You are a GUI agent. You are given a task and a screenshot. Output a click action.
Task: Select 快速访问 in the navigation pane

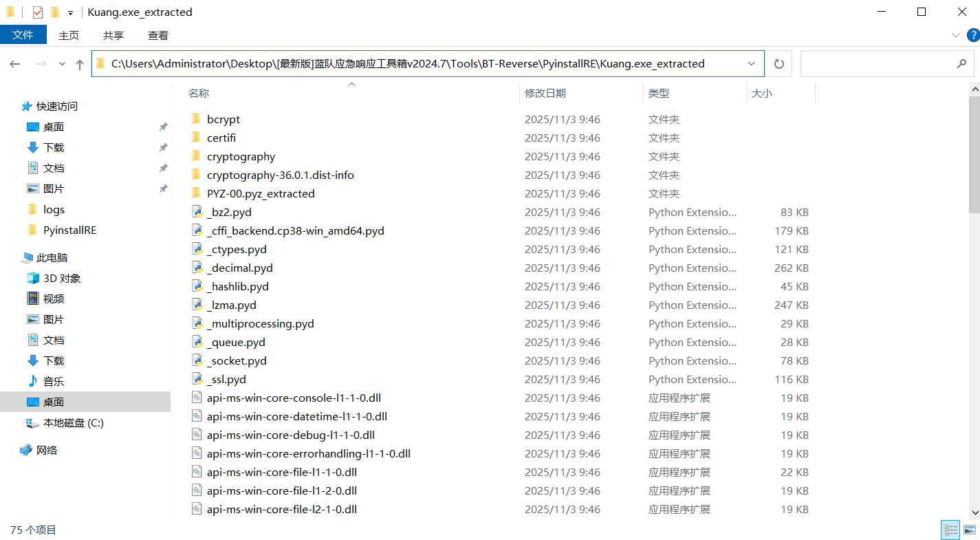click(56, 106)
